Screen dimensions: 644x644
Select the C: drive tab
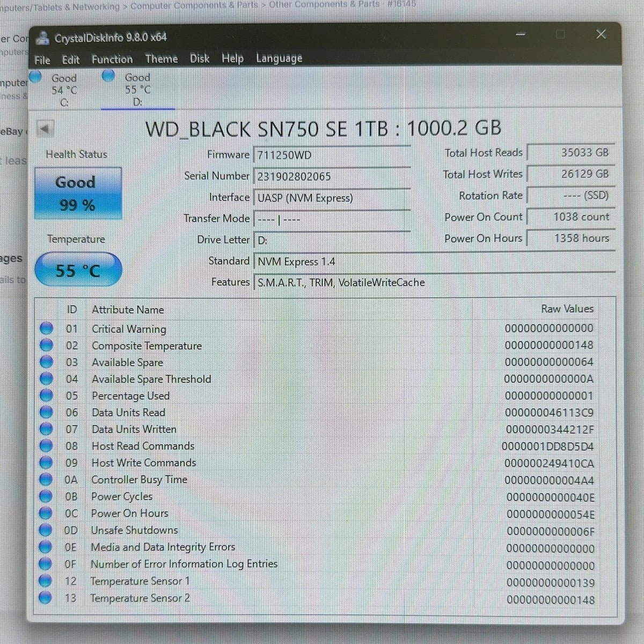pos(64,90)
